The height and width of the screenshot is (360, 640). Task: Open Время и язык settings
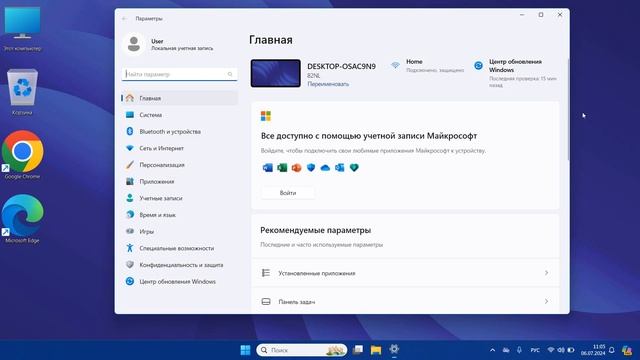pos(180,215)
